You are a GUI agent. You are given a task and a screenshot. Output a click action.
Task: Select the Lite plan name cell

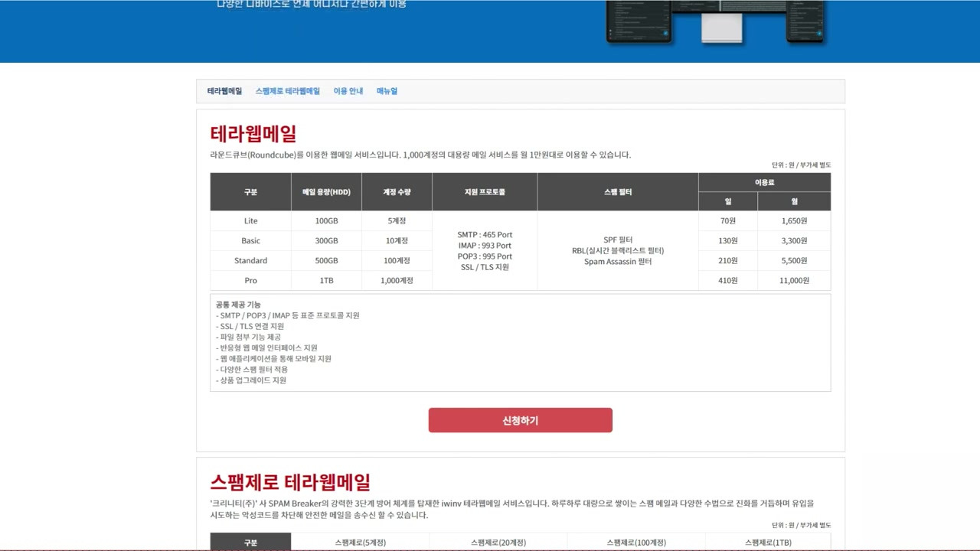point(251,221)
